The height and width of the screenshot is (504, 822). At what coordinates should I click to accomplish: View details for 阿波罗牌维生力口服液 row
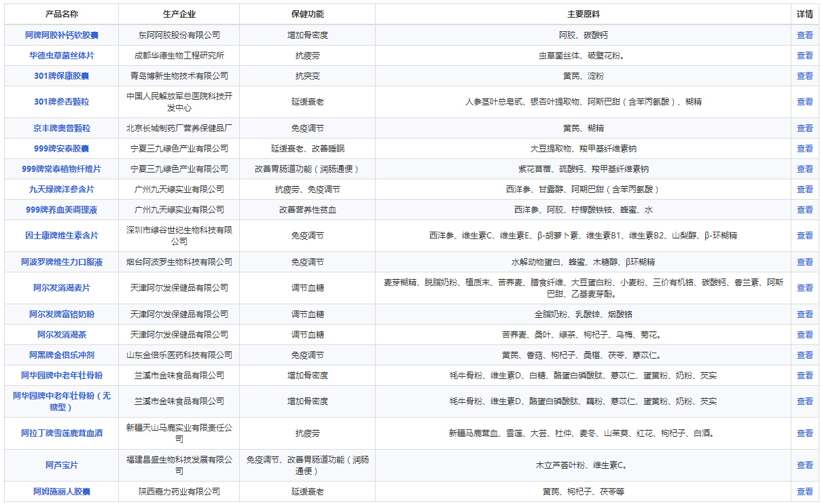(x=804, y=262)
